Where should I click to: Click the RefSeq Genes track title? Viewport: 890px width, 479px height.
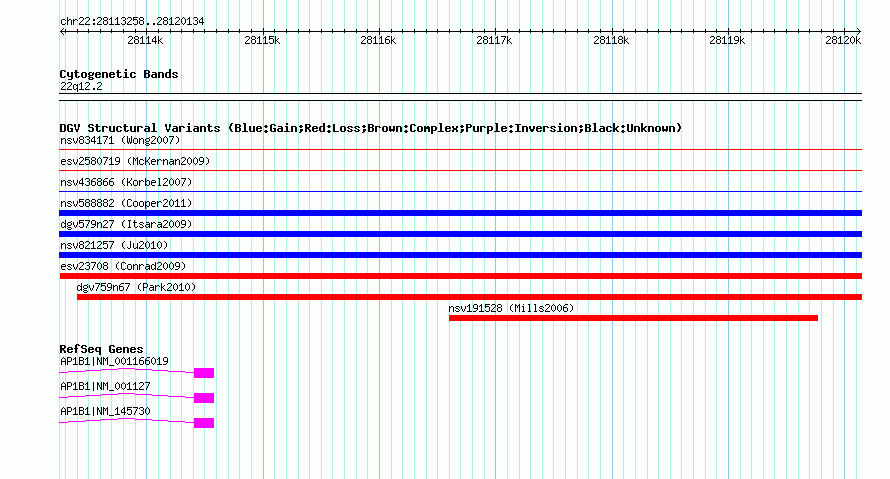[101, 349]
